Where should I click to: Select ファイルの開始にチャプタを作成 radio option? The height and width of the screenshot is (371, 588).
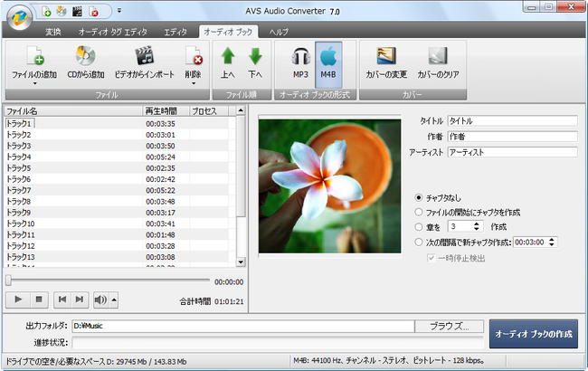click(419, 212)
